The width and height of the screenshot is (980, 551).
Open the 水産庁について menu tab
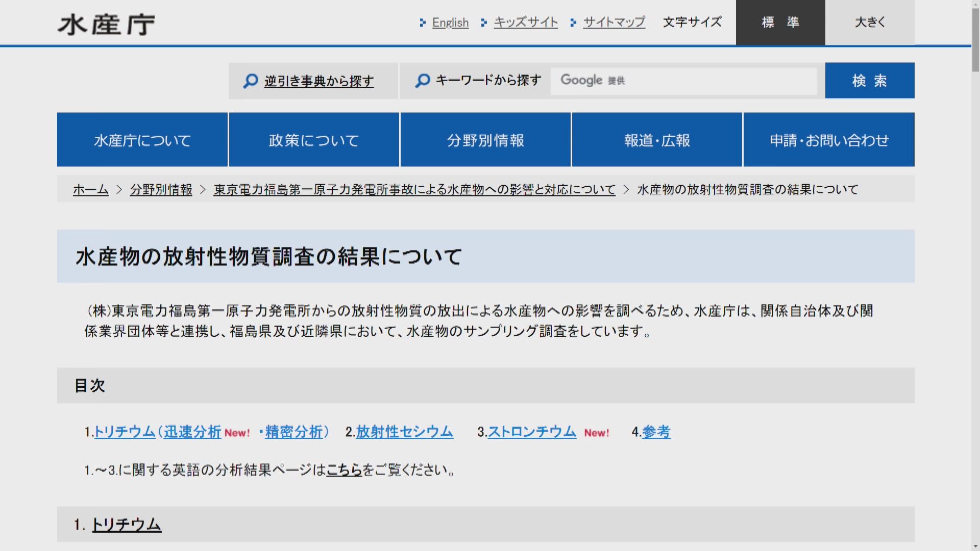pyautogui.click(x=142, y=140)
